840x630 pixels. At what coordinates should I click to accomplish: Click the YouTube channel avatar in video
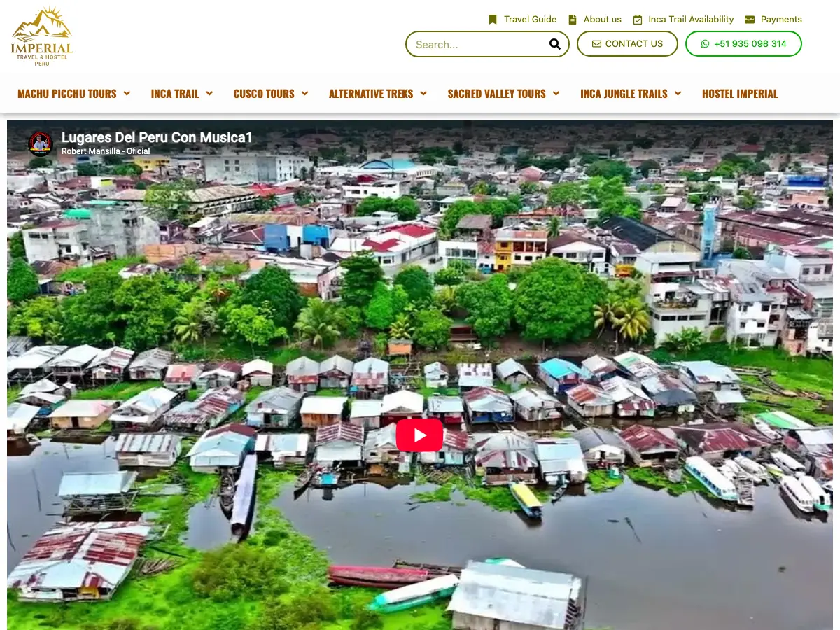click(41, 143)
